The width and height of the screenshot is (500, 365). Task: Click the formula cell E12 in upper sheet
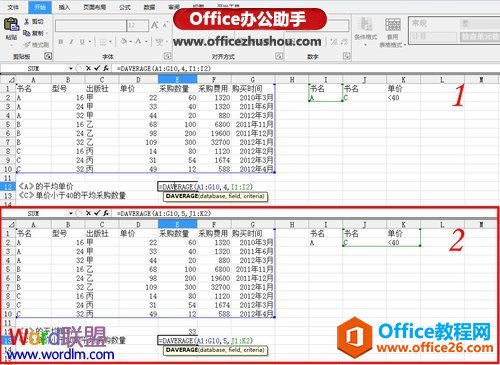click(x=177, y=186)
